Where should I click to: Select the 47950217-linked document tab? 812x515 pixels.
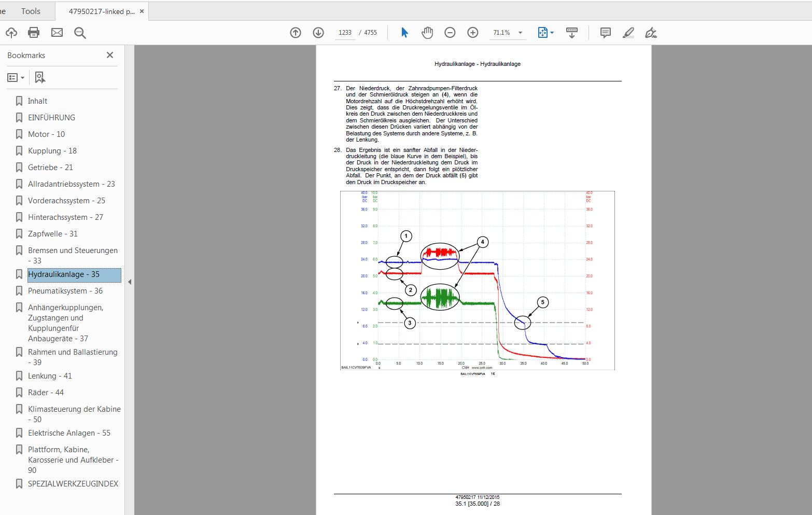(102, 11)
